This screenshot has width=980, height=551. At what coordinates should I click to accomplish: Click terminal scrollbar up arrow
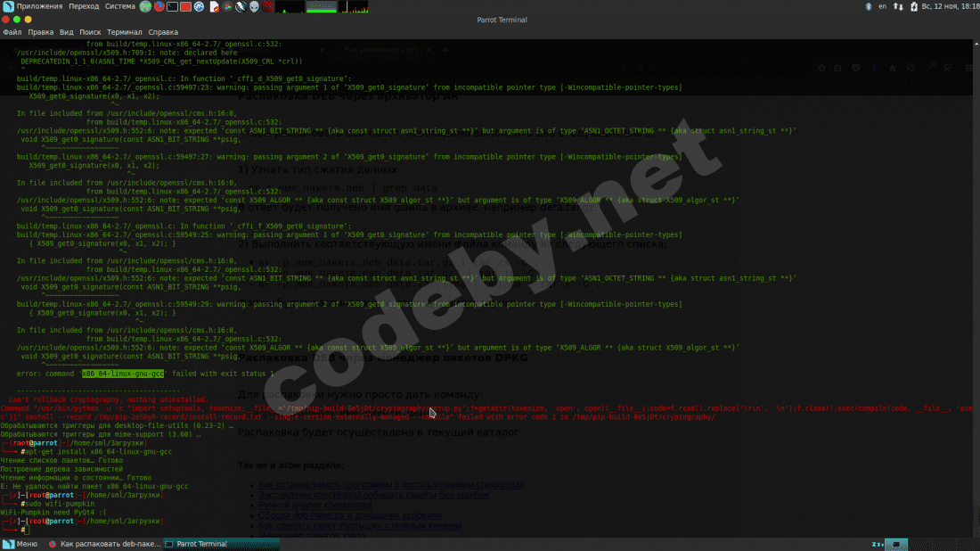(x=976, y=43)
